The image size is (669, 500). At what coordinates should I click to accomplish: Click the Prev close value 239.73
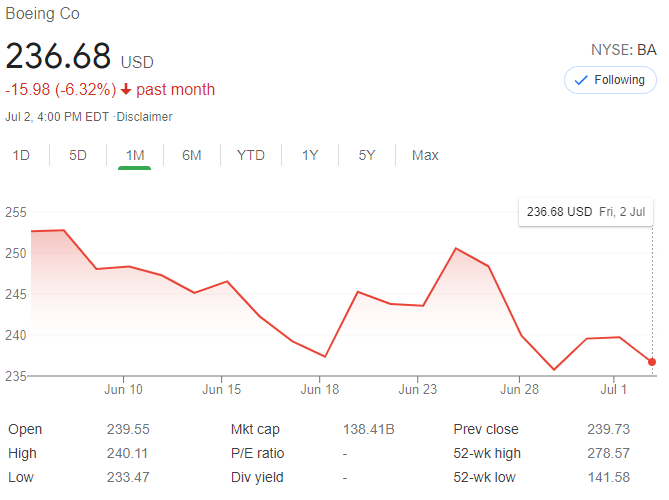(608, 429)
